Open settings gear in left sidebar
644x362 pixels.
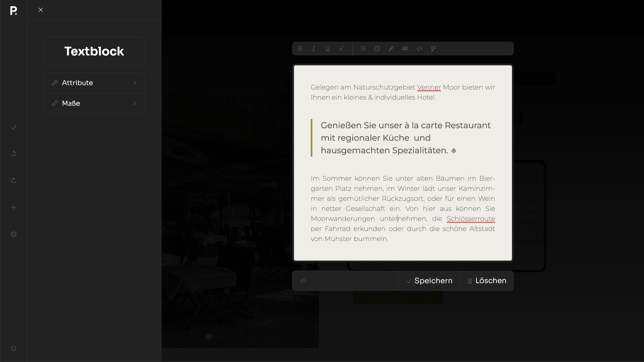point(14,235)
